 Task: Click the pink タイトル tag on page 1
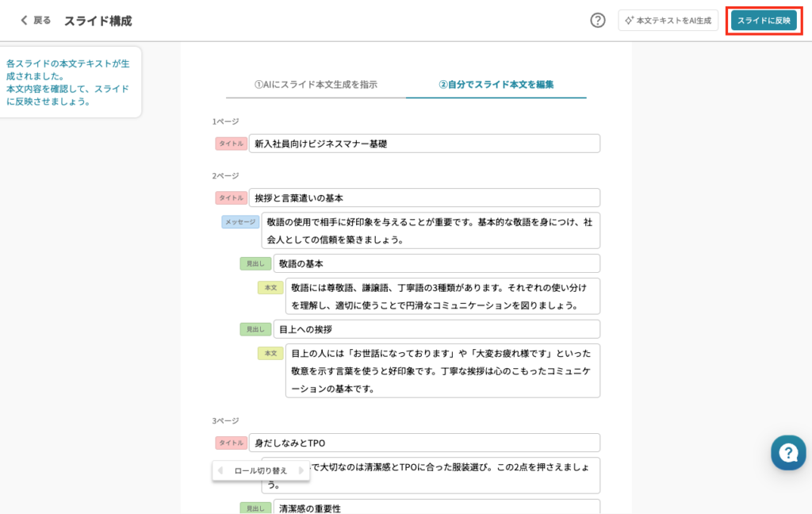[x=231, y=144]
